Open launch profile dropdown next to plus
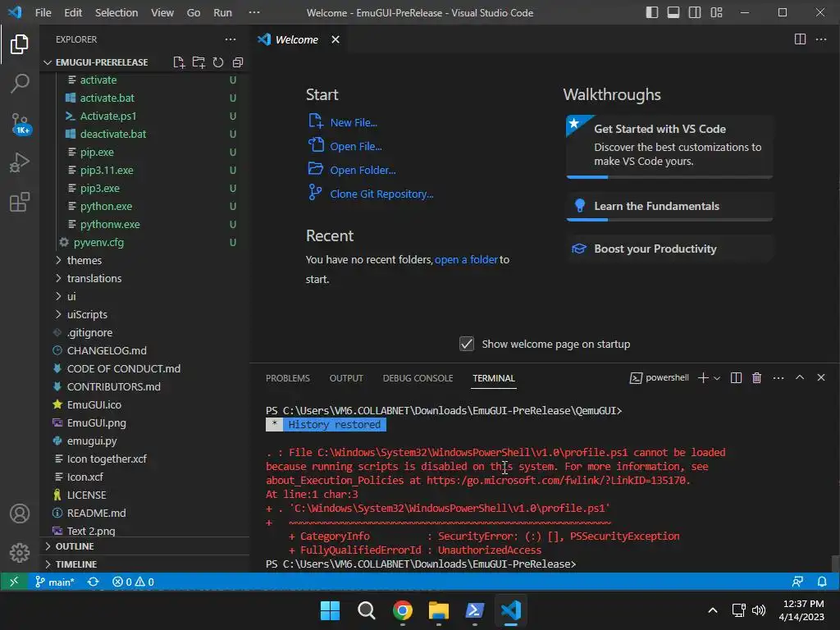Screen dimensions: 840x630 click(x=717, y=377)
